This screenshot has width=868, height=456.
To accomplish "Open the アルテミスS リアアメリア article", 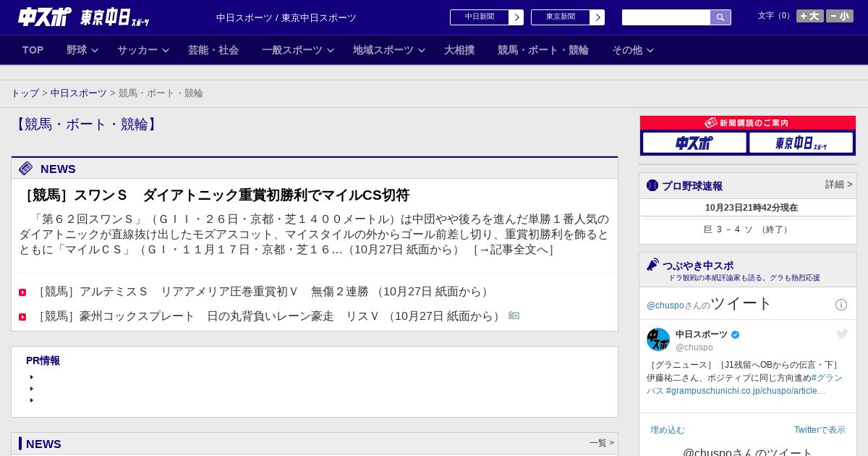I will tap(263, 292).
